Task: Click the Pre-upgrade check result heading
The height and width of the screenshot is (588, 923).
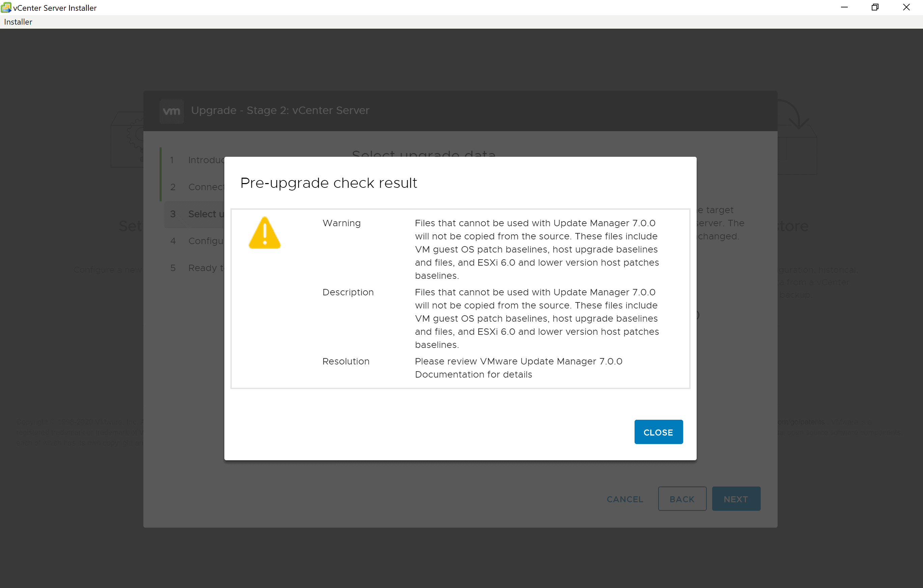Action: click(329, 183)
